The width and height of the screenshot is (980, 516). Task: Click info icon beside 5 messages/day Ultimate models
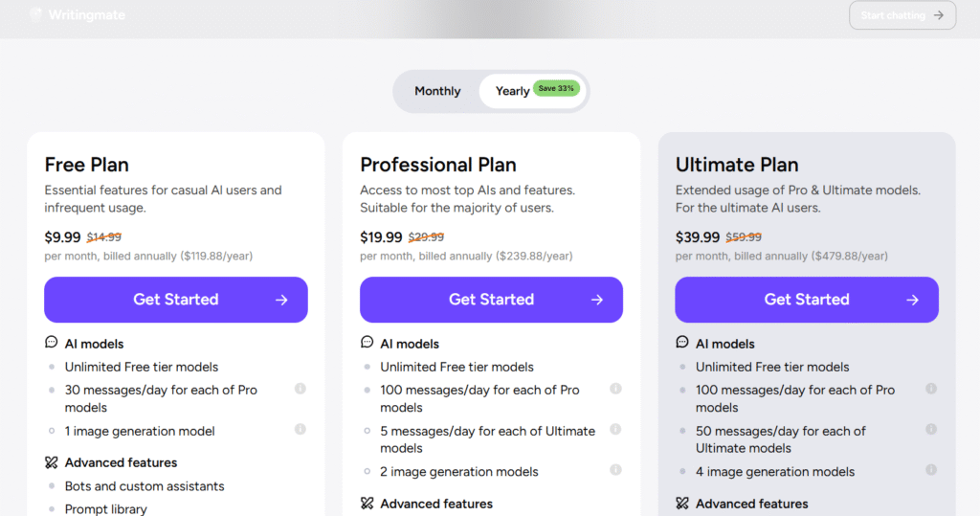point(615,430)
